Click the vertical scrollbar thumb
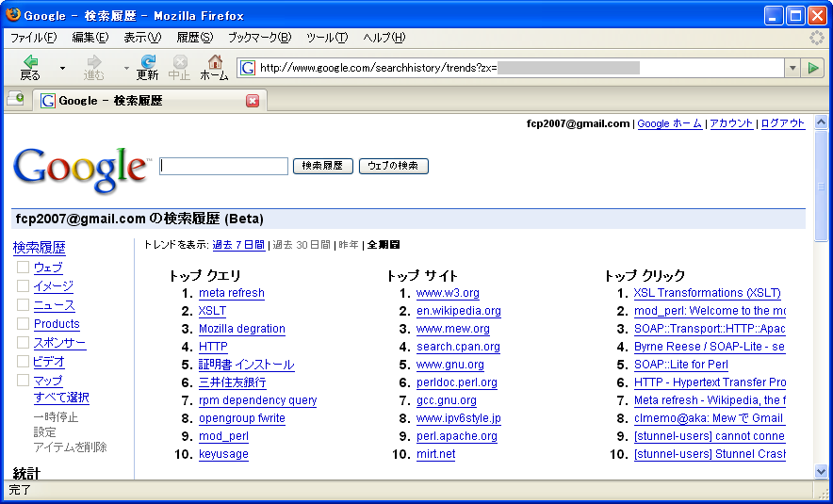 point(821,186)
